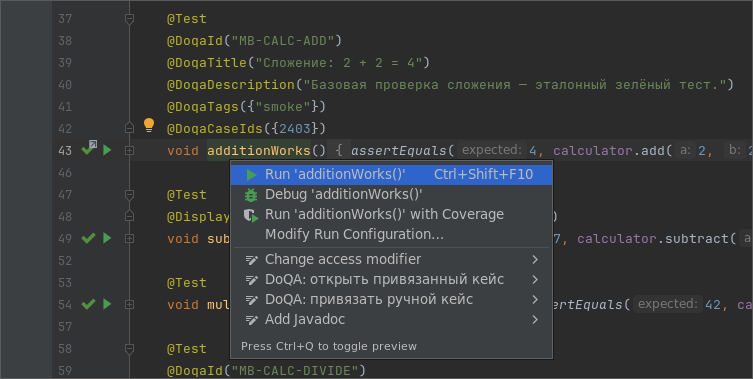753x379 pixels.
Task: Click the test passed checkmark on line 49
Action: [88, 238]
